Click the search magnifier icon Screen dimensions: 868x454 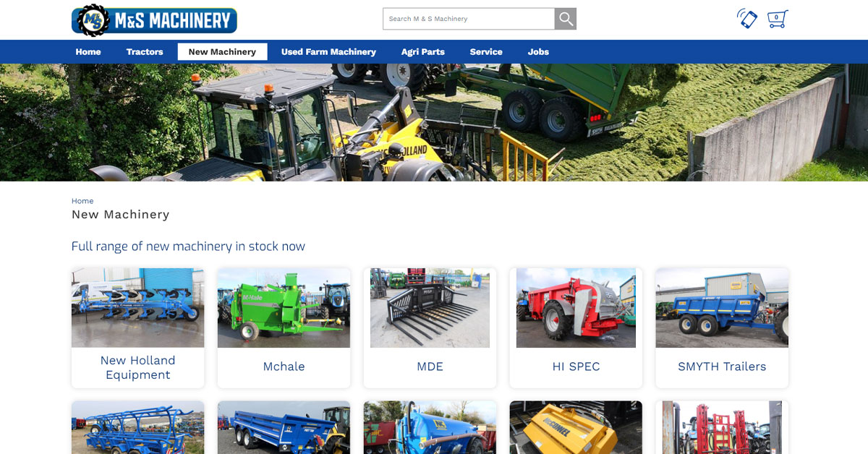565,18
